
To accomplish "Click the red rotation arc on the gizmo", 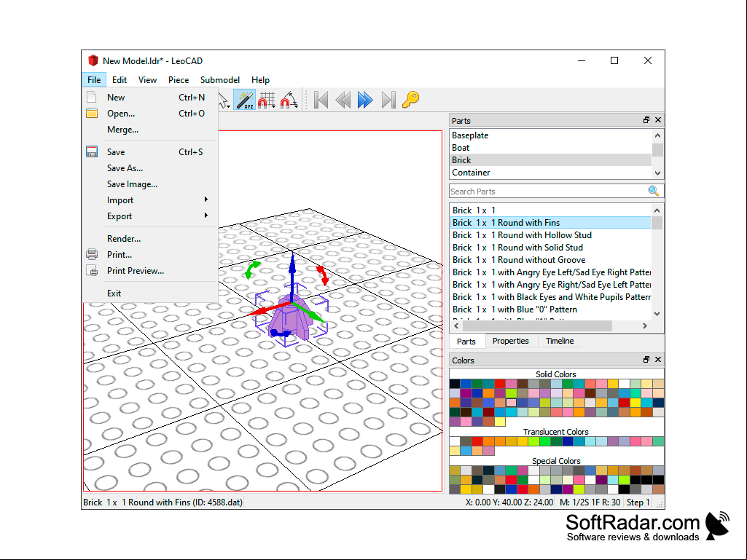I will (322, 275).
